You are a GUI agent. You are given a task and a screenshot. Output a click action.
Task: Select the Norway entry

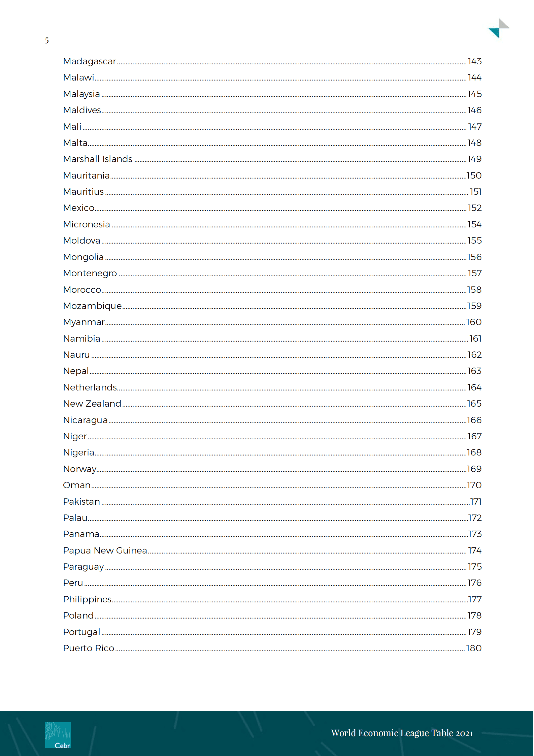80,469
